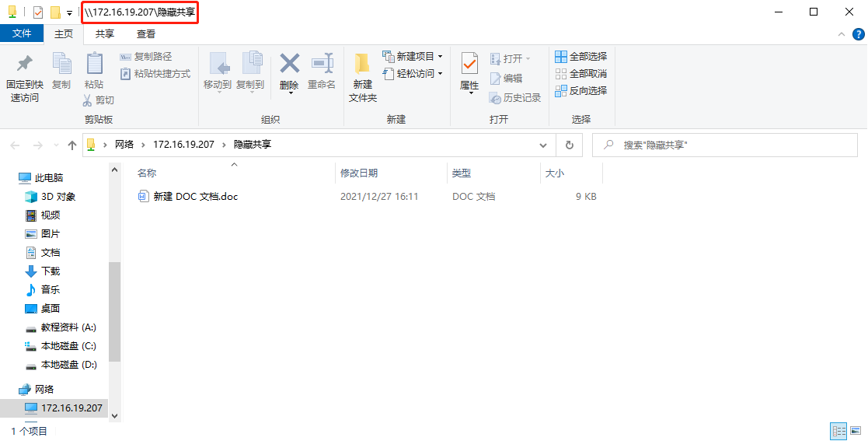Collapse the ribbon with the chevron

coord(842,34)
